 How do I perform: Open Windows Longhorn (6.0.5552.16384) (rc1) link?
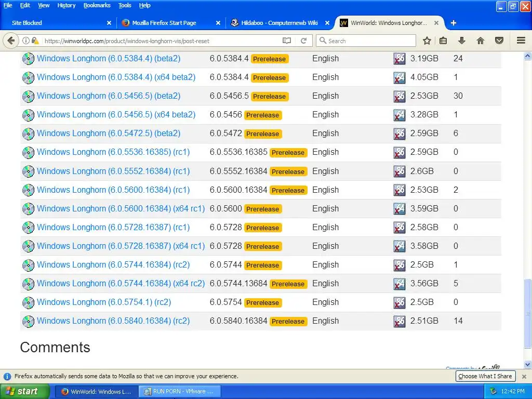(x=113, y=171)
